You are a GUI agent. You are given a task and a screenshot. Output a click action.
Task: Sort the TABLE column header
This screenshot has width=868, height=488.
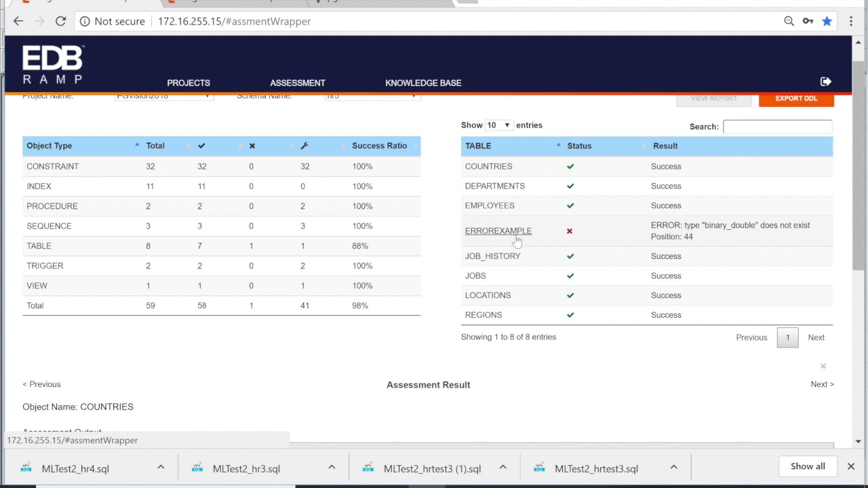(512, 146)
